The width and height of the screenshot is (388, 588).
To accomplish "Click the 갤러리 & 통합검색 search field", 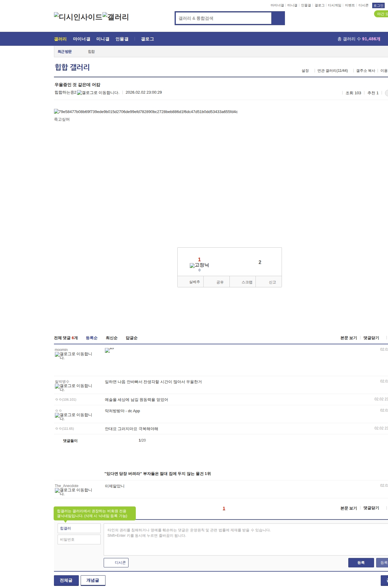I will pyautogui.click(x=223, y=18).
